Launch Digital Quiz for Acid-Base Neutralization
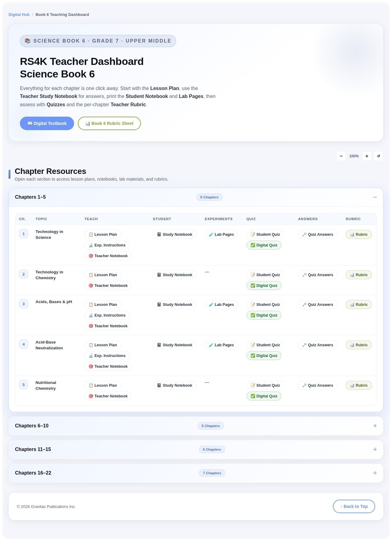This screenshot has height=541, width=392. 264,356
